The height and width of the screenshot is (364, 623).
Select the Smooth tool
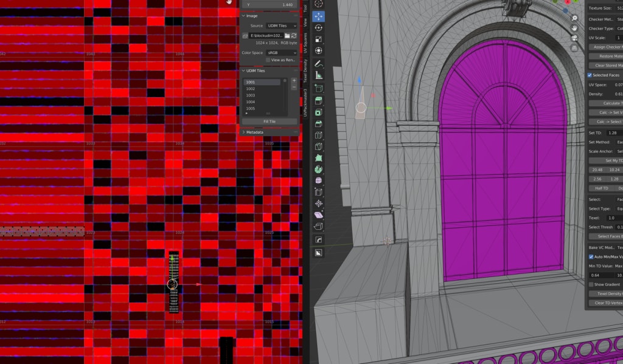pyautogui.click(x=318, y=180)
